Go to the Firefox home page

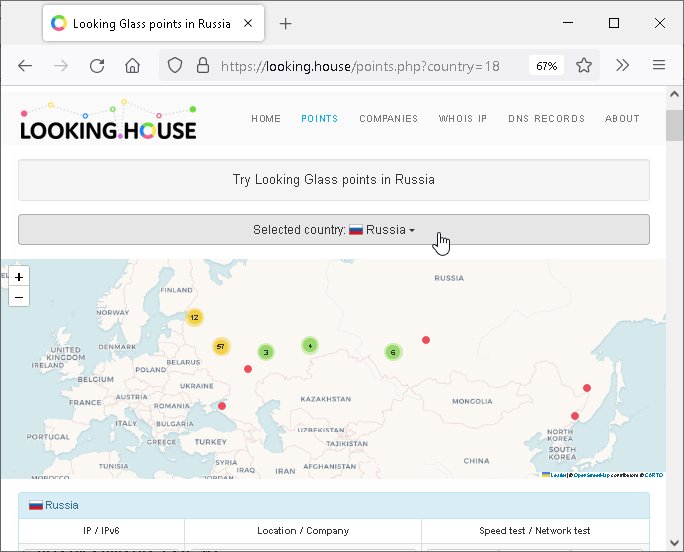(x=132, y=65)
